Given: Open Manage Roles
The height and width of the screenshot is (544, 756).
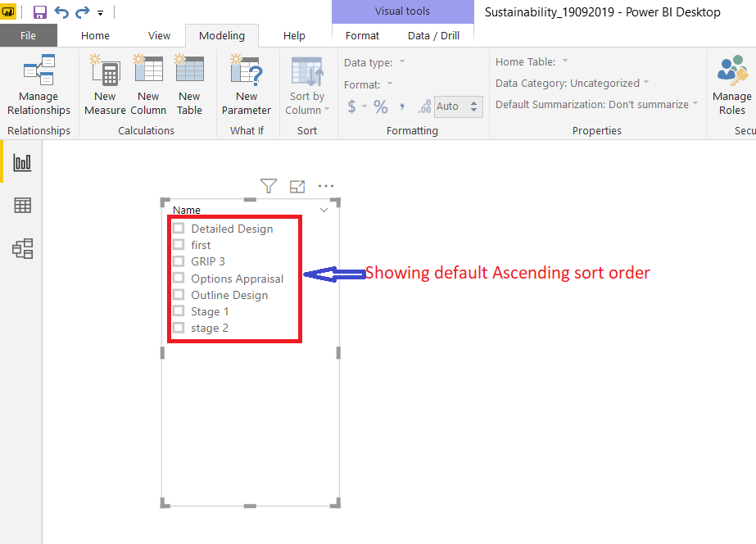Looking at the screenshot, I should coord(732,85).
